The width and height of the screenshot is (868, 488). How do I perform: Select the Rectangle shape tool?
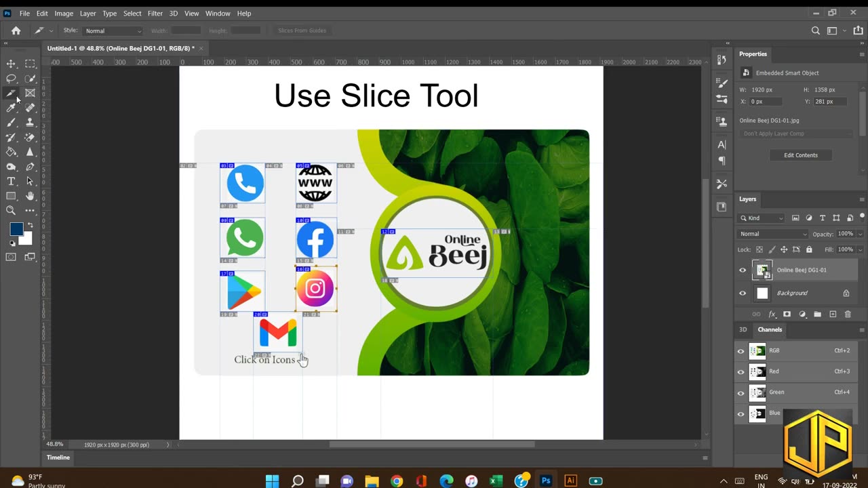(11, 196)
